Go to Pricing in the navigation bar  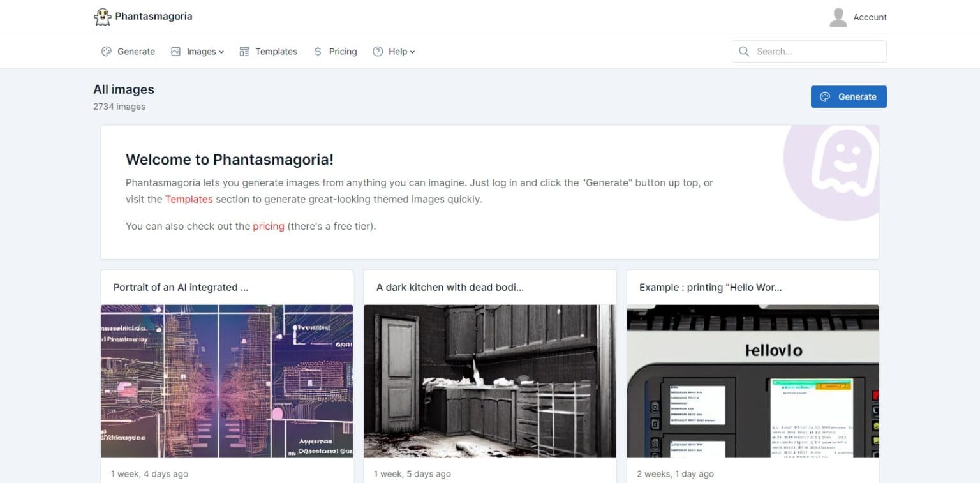pos(343,52)
